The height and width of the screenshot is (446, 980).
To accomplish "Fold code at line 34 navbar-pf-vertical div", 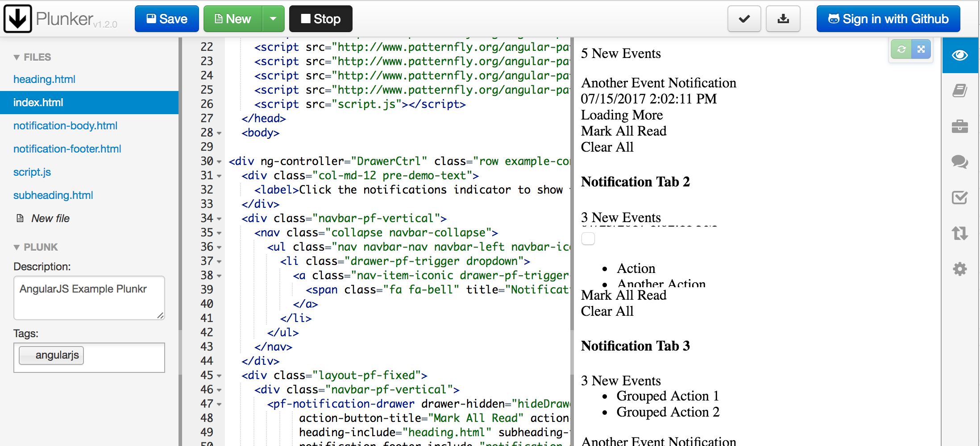I will coord(219,219).
